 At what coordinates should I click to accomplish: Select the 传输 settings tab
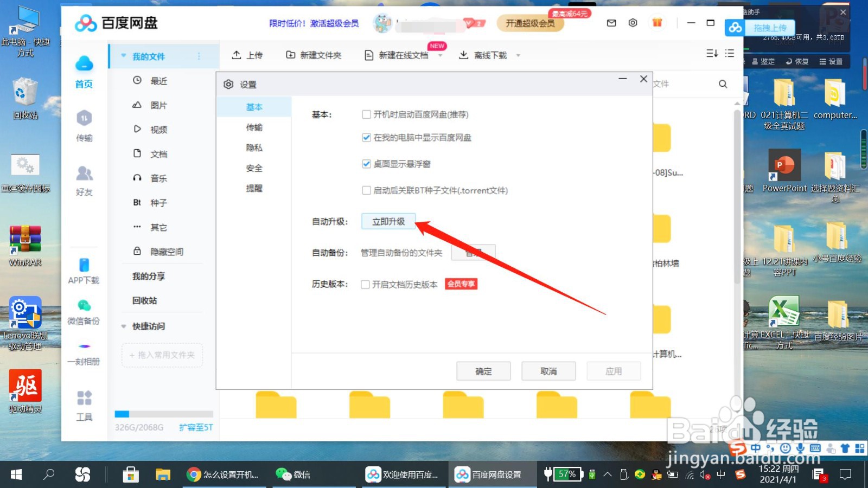[x=254, y=127]
